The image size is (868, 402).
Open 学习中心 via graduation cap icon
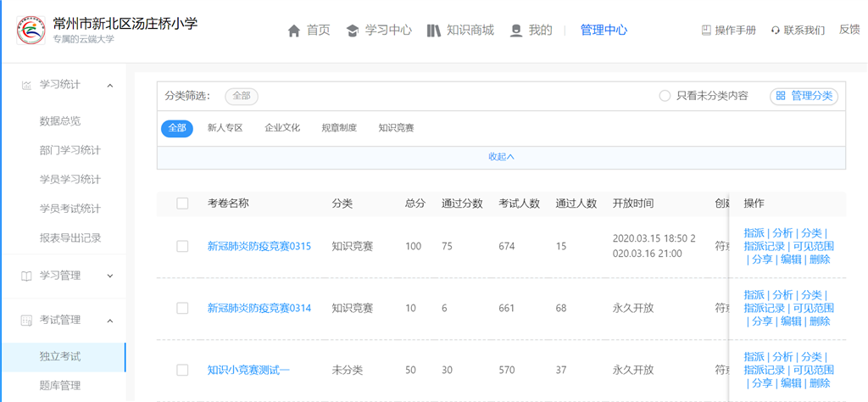point(353,31)
